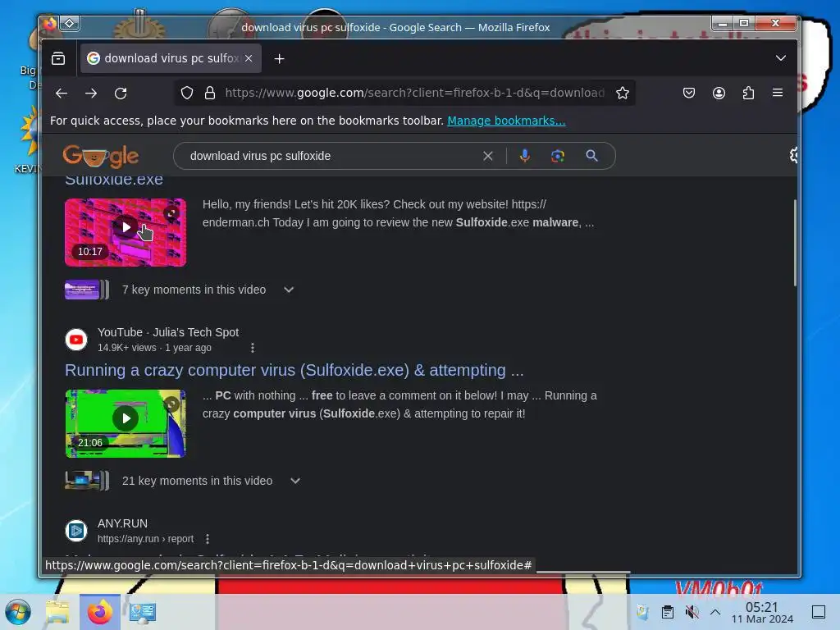Viewport: 840px width, 630px height.
Task: Bookmark this page with star icon
Action: [x=622, y=94]
